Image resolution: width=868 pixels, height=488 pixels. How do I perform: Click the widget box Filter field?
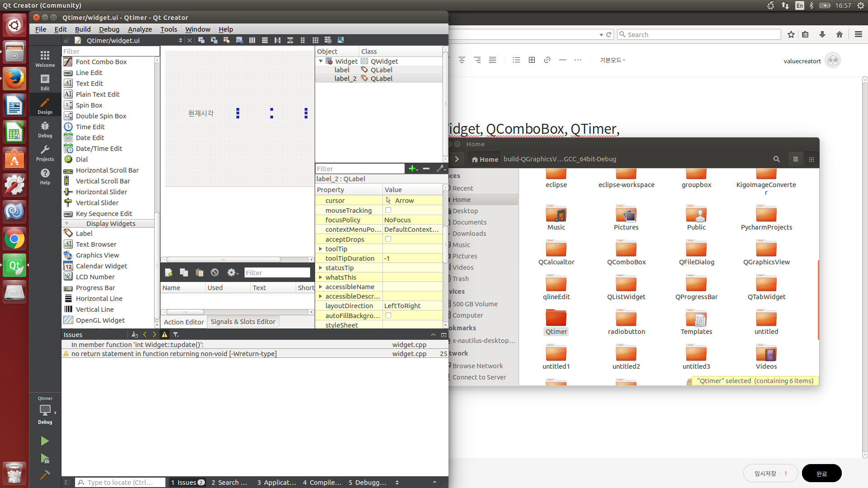110,51
